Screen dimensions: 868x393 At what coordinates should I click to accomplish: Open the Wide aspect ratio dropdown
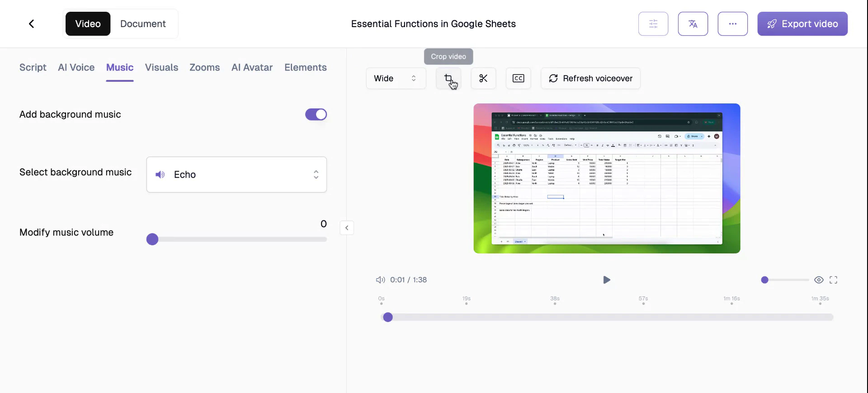pos(396,79)
